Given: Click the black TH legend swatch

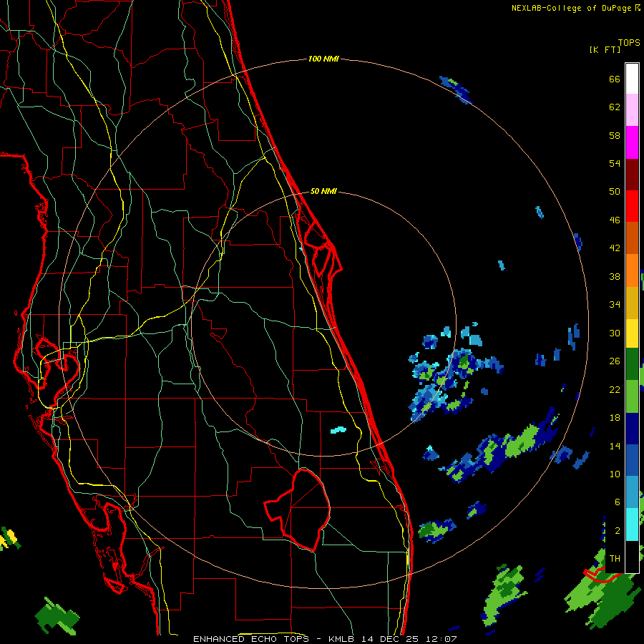Looking at the screenshot, I should click(x=632, y=557).
